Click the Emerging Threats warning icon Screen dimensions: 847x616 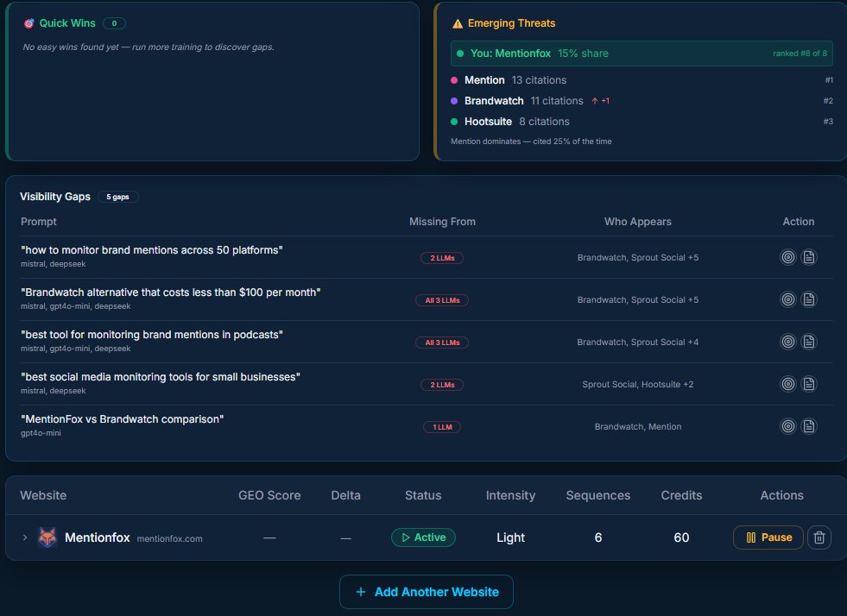pos(458,23)
